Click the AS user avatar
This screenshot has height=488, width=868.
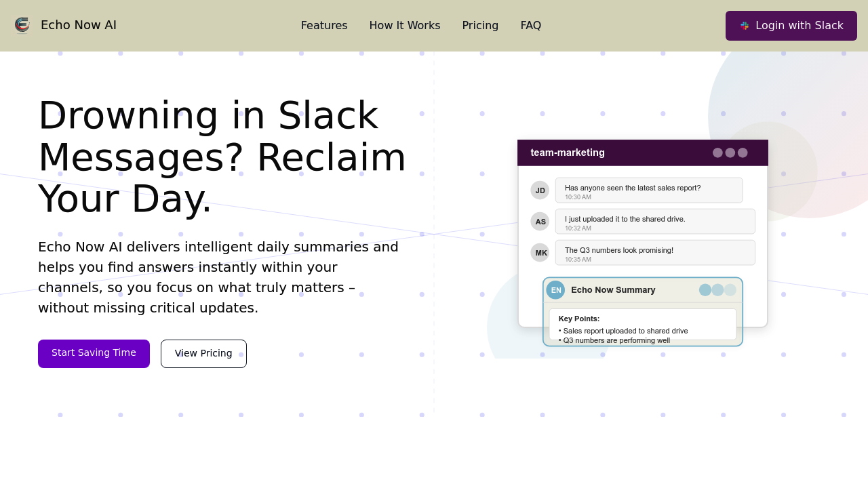pyautogui.click(x=540, y=222)
